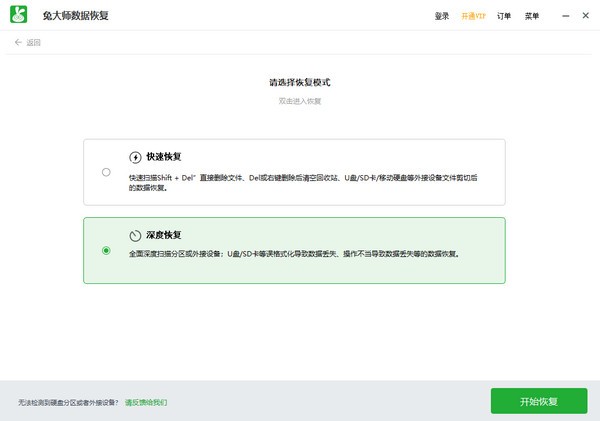
Task: Click 开通VIP in the top bar
Action: (473, 16)
